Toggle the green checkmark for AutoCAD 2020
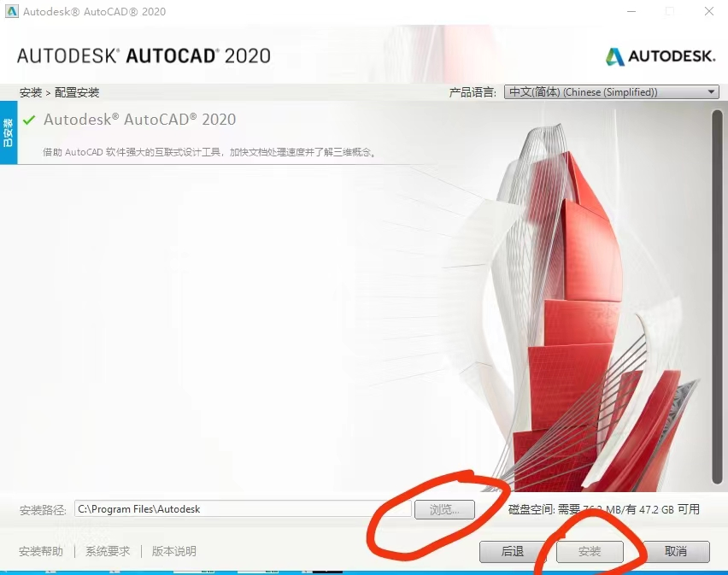728x575 pixels. pos(29,120)
